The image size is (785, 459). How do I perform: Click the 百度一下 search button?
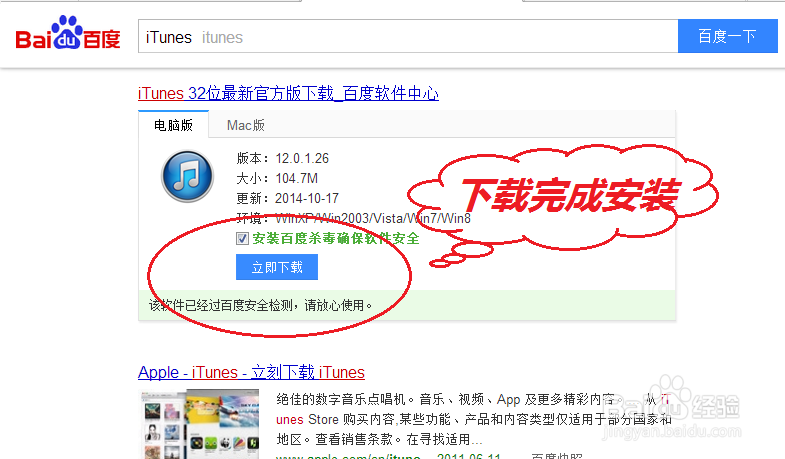tap(727, 37)
